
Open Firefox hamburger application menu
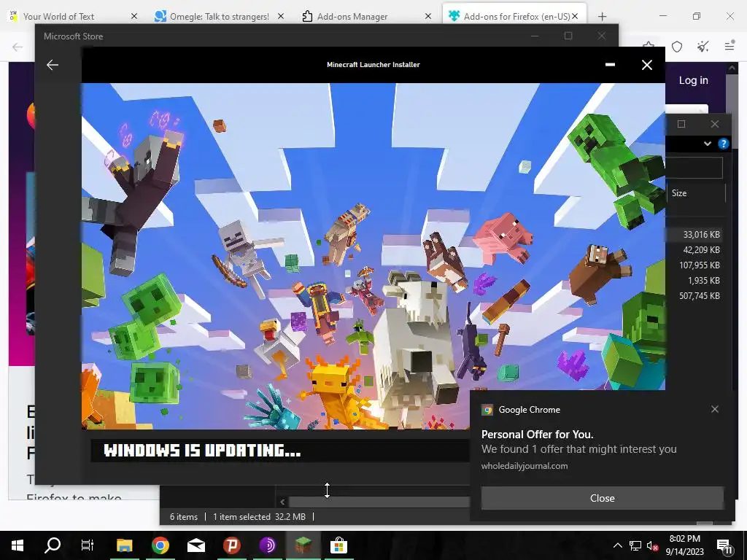click(x=729, y=46)
